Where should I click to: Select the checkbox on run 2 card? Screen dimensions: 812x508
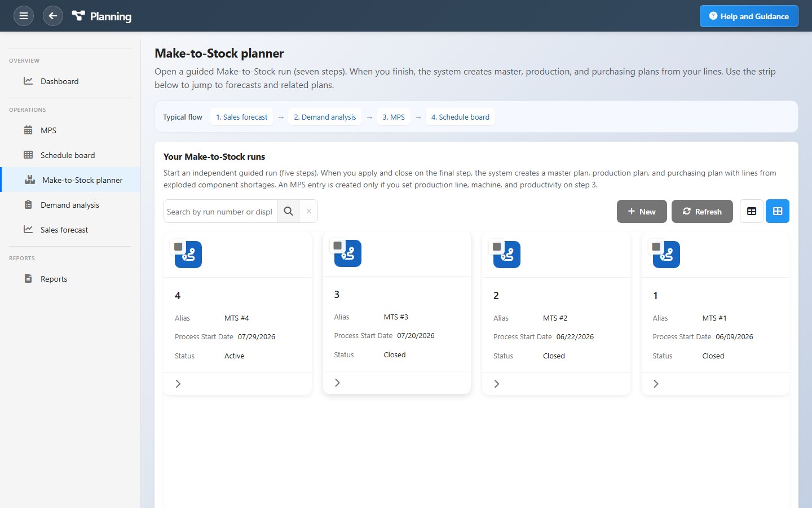click(497, 247)
